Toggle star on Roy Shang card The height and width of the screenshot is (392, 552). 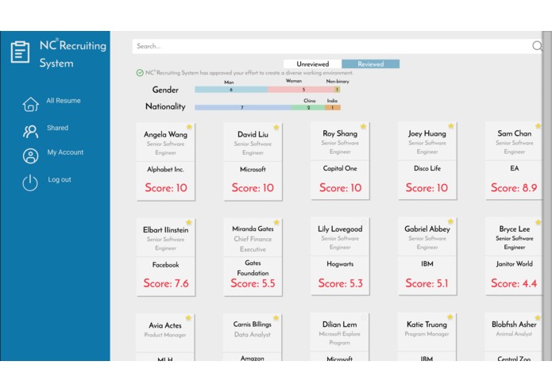coord(363,126)
